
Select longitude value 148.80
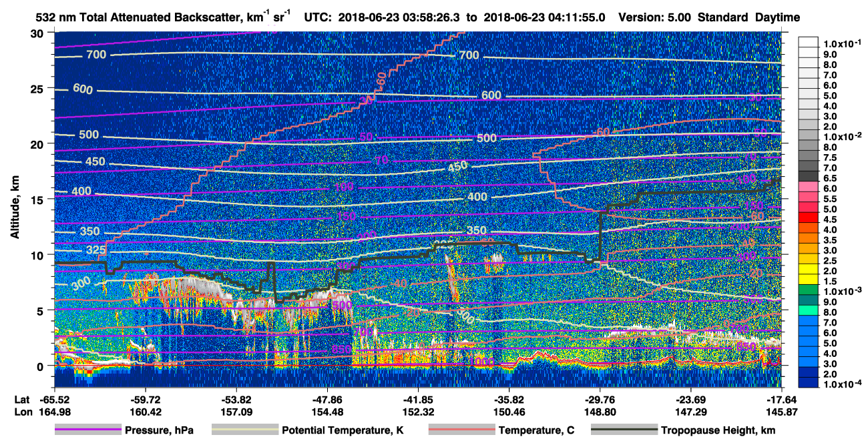600,411
